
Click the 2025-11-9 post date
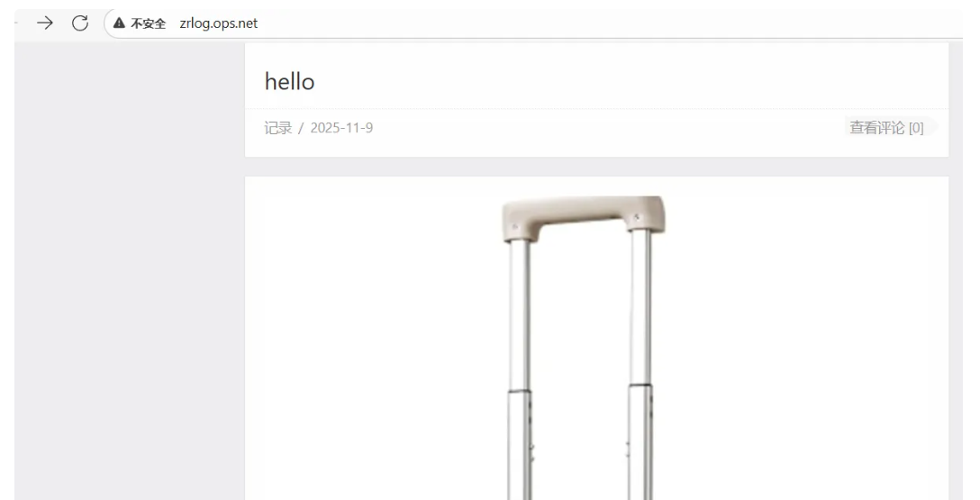(341, 128)
